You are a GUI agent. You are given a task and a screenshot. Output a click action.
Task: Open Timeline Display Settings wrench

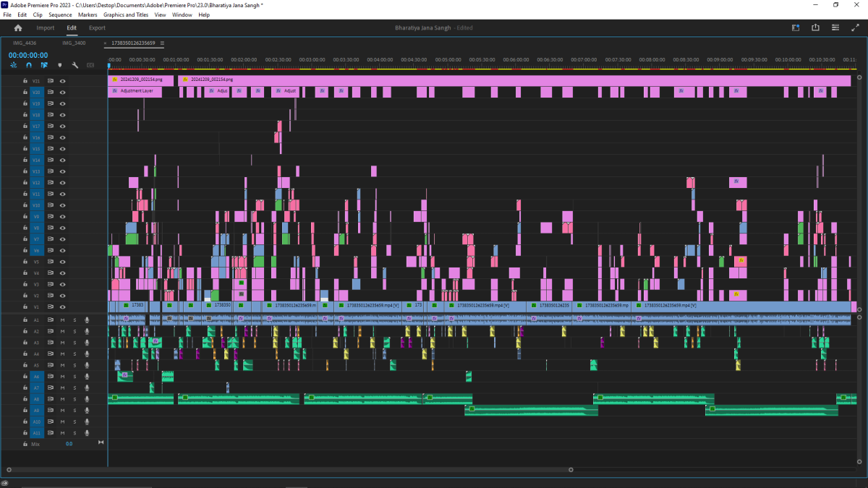75,65
